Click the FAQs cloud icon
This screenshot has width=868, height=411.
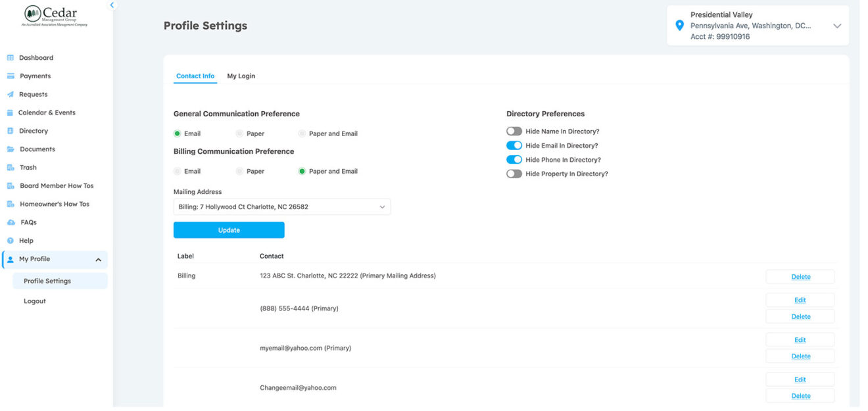11,222
